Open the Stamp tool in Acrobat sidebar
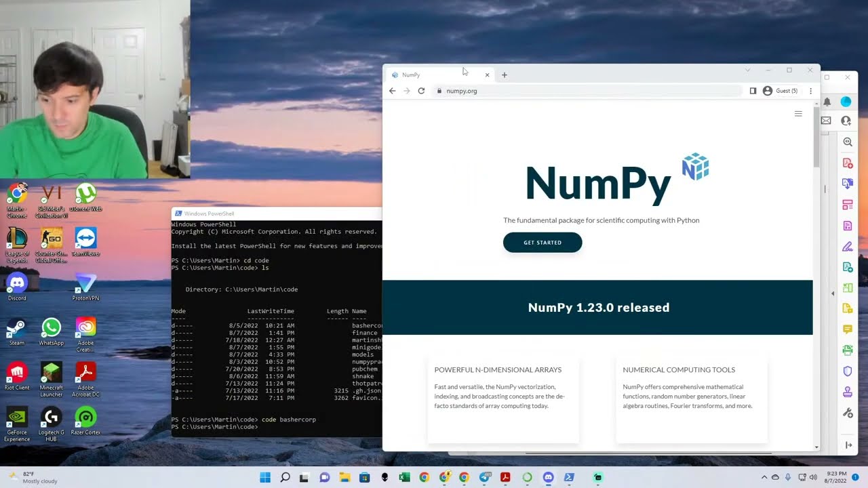Image resolution: width=868 pixels, height=488 pixels. pos(848,392)
